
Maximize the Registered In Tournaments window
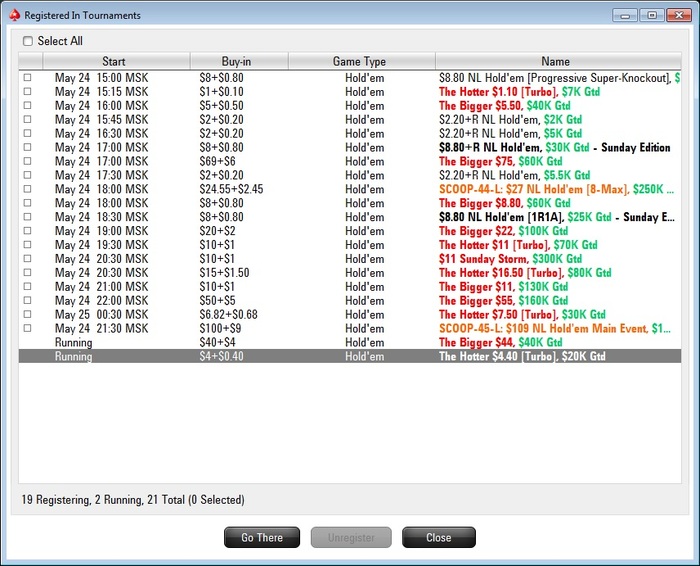click(652, 16)
